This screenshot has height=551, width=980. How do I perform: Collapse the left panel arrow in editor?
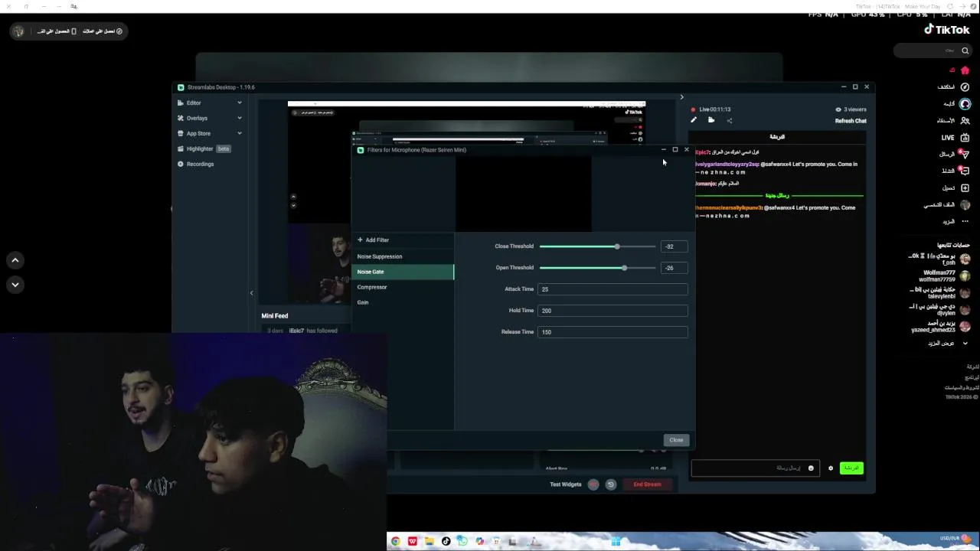point(251,293)
